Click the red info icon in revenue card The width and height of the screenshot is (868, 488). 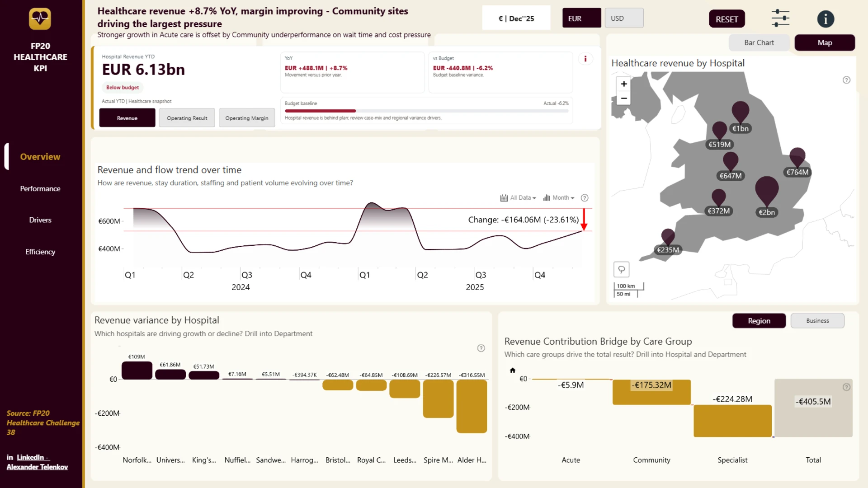585,59
